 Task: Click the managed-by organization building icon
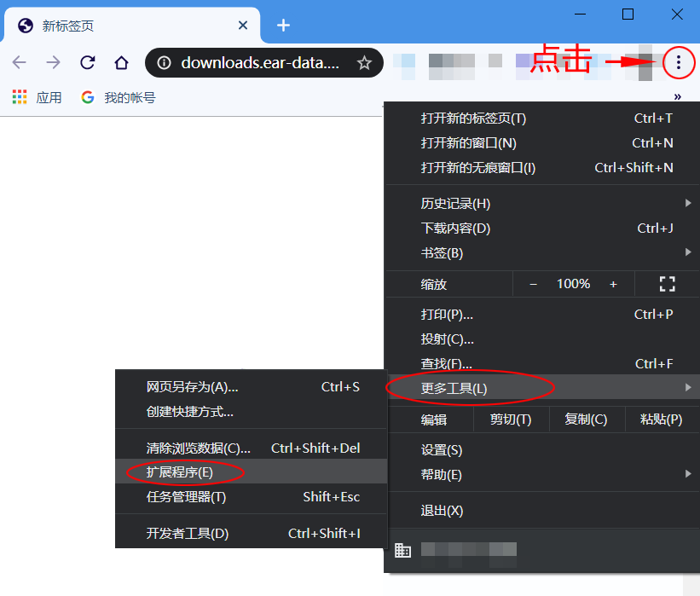pyautogui.click(x=402, y=550)
